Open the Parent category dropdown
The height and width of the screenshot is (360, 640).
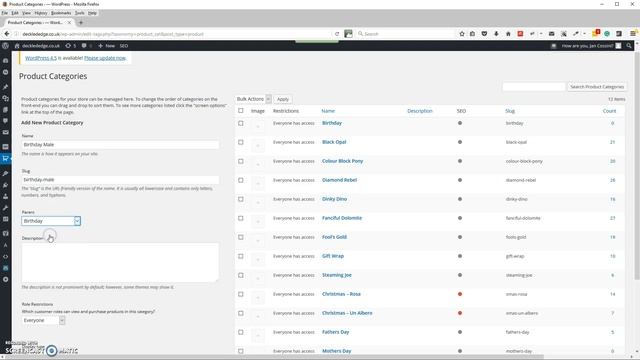51,221
